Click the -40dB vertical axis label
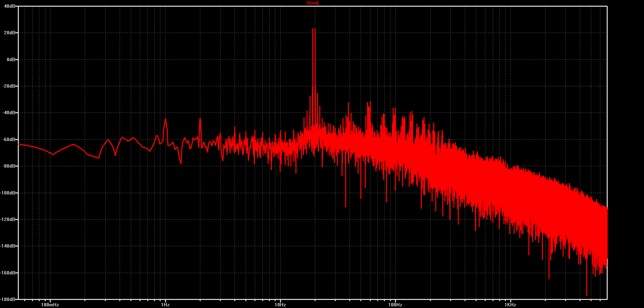644x308 pixels. 9,113
